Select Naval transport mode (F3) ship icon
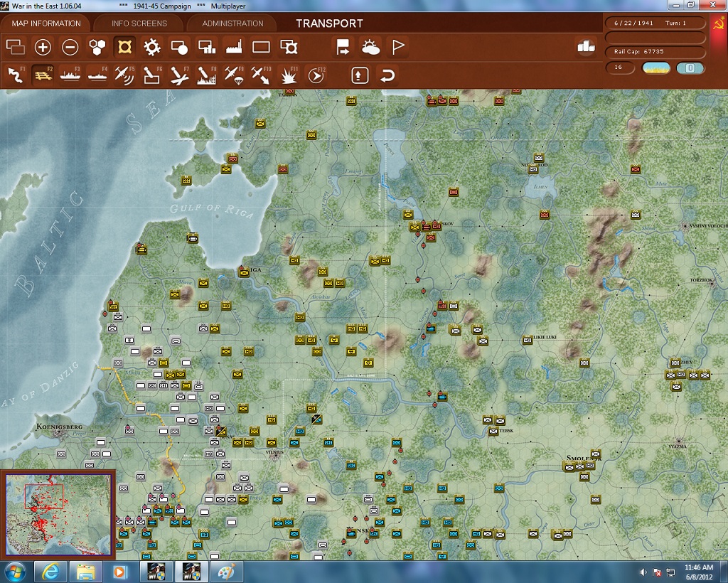Viewport: 728px width, 583px height. point(70,75)
